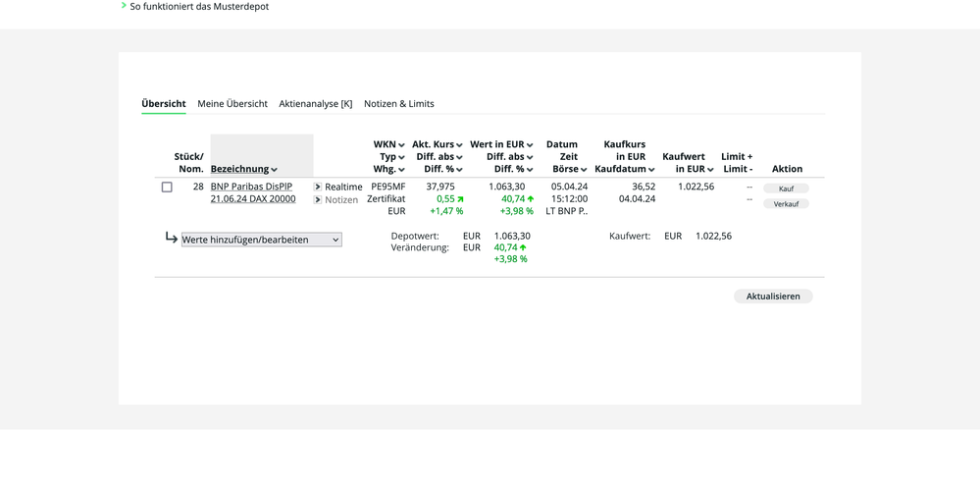Open the Werte hinzufügen/bearbeiten dropdown
This screenshot has width=980, height=486.
coord(261,240)
